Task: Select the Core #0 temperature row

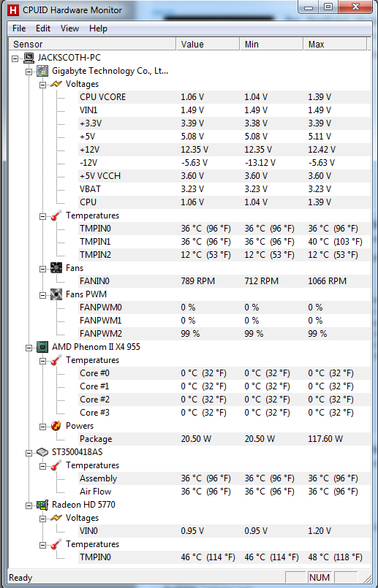Action: point(224,373)
